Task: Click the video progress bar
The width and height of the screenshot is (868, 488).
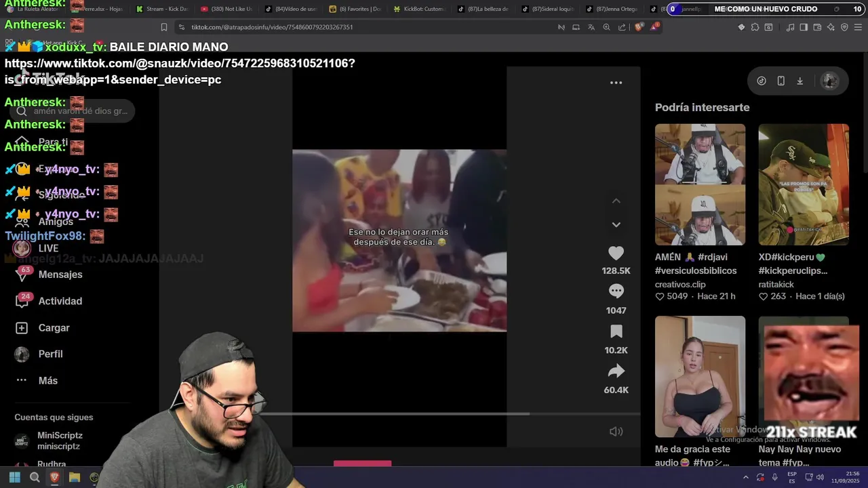Action: (x=450, y=413)
